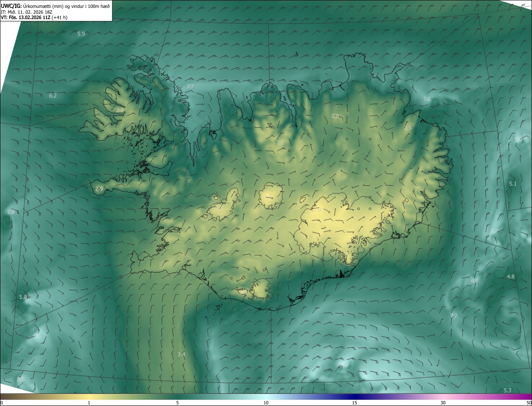The width and height of the screenshot is (532, 406).
Task: Click the 1.0 value on Vatnajökull glacier
Action: point(317,210)
